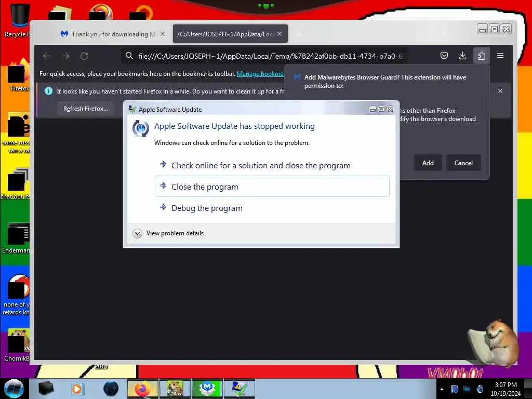Viewport: 532px width, 399px height.
Task: Minimize the Apple Software Update dialog
Action: pos(373,109)
